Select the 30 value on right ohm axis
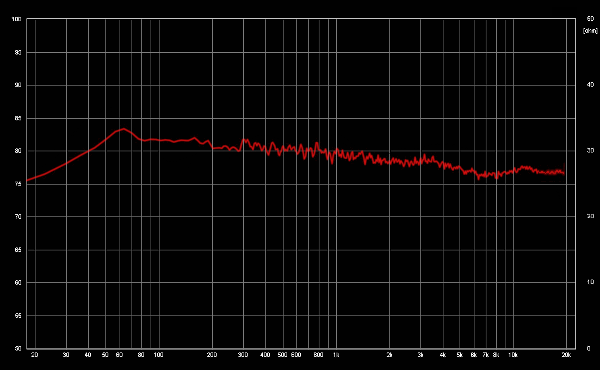Viewport: 600px width, 370px height. click(x=590, y=151)
